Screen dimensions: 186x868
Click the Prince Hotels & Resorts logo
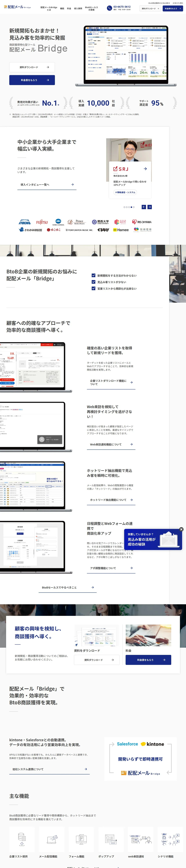(77, 222)
